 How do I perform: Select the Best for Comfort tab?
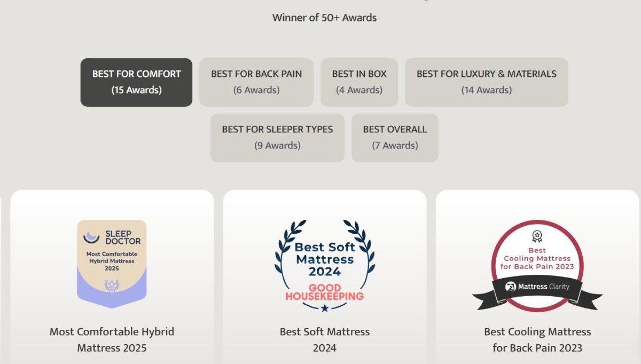tap(136, 82)
